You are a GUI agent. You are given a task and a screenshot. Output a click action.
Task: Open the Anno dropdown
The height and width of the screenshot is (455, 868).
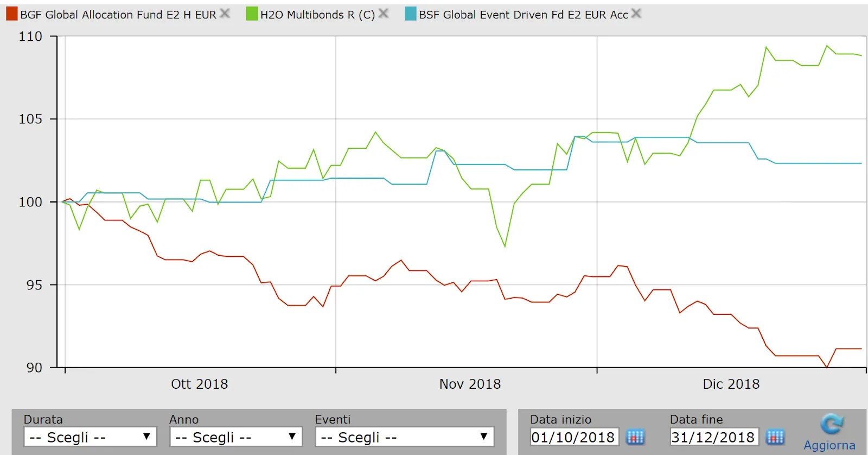(x=236, y=437)
